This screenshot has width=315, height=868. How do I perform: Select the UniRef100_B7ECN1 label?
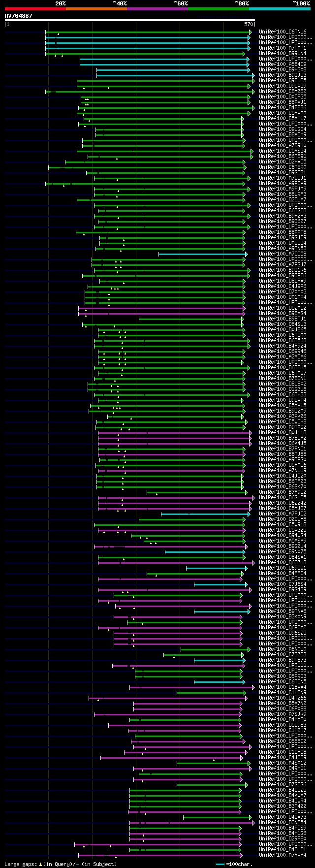(x=283, y=378)
